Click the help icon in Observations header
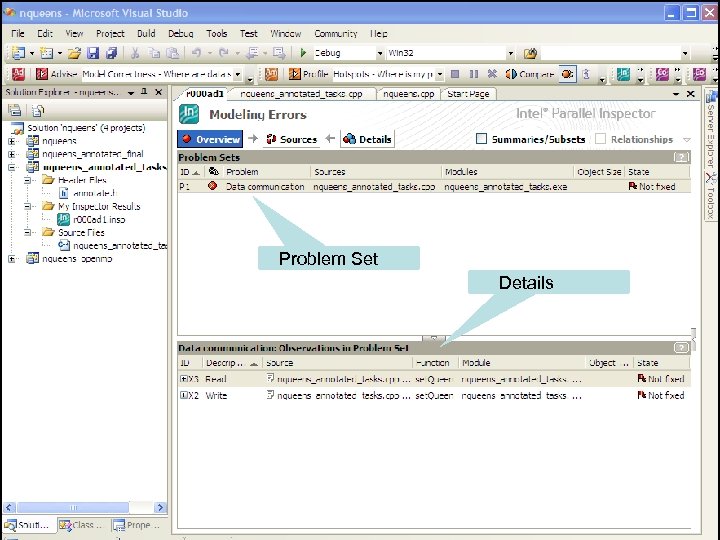 click(x=681, y=348)
